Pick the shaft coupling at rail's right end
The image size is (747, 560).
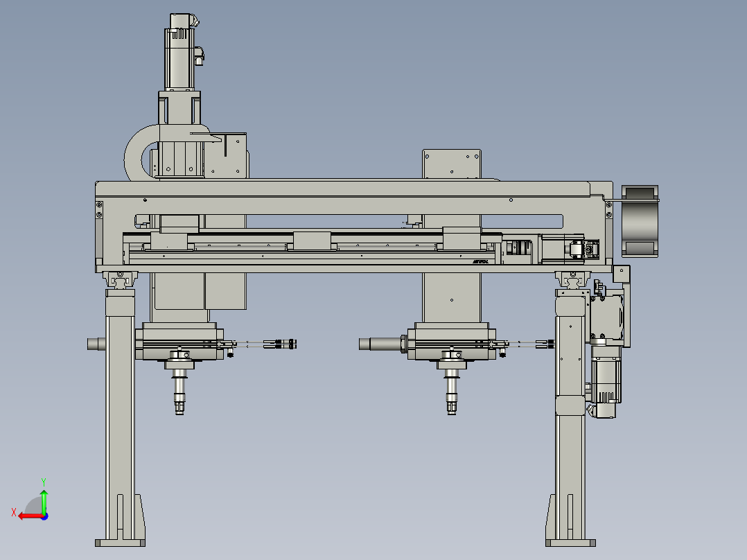(519, 248)
